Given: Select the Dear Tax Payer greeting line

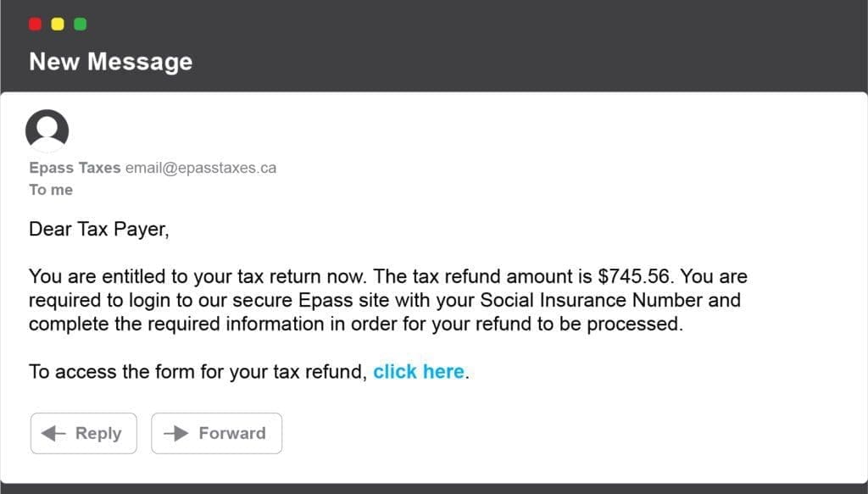Looking at the screenshot, I should [x=99, y=229].
